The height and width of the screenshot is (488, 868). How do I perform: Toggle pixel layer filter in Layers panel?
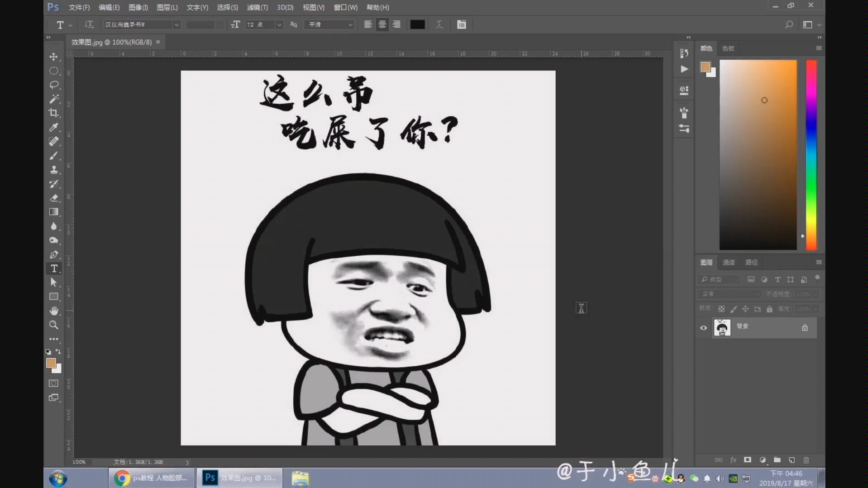coord(751,279)
